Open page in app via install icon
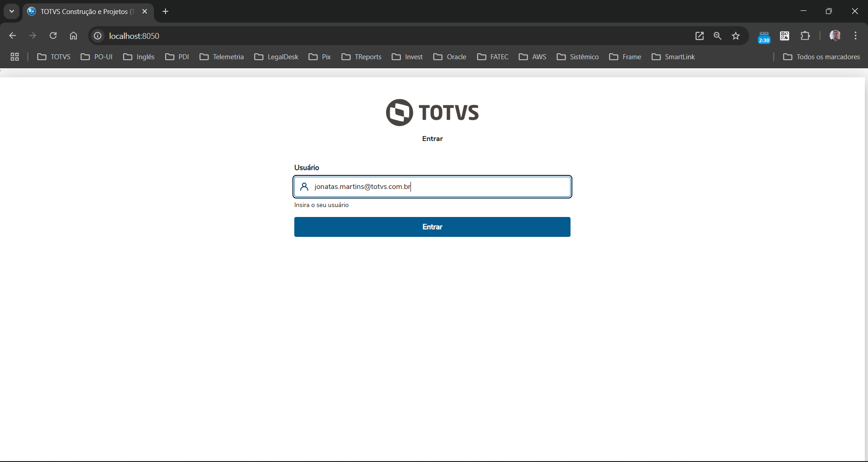The width and height of the screenshot is (868, 462). (x=699, y=36)
